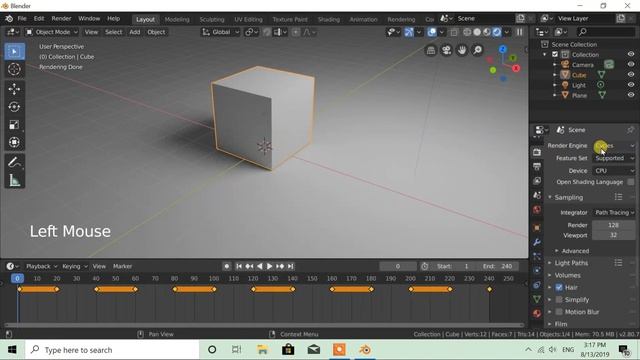Hide the Plane object in outliner
640x360 pixels.
(631, 95)
